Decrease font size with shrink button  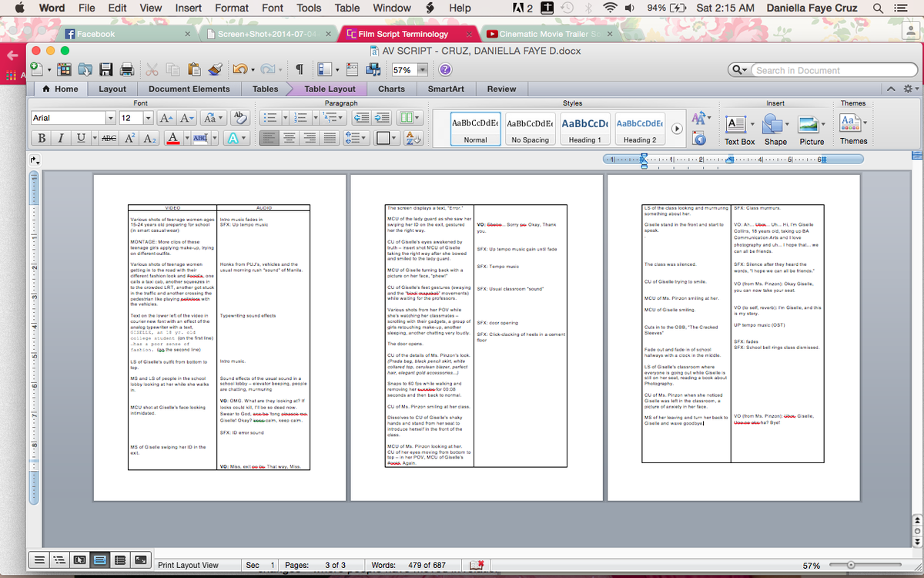[186, 118]
